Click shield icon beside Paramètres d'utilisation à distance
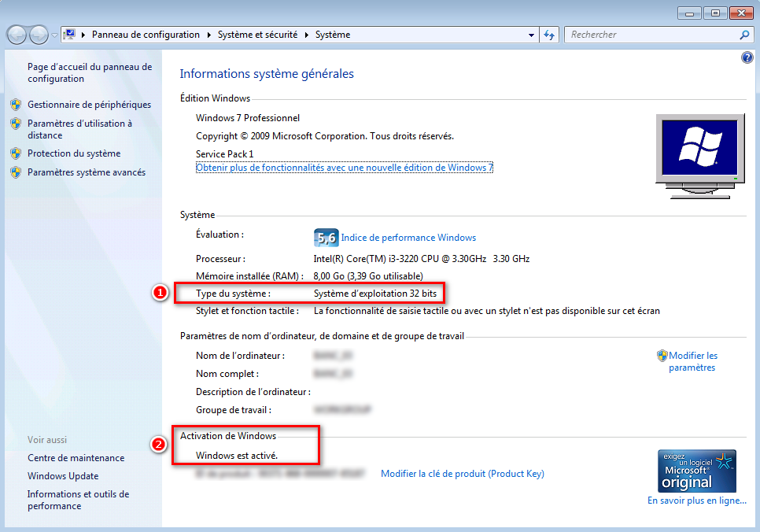Viewport: 760px width, 532px height. tap(16, 124)
